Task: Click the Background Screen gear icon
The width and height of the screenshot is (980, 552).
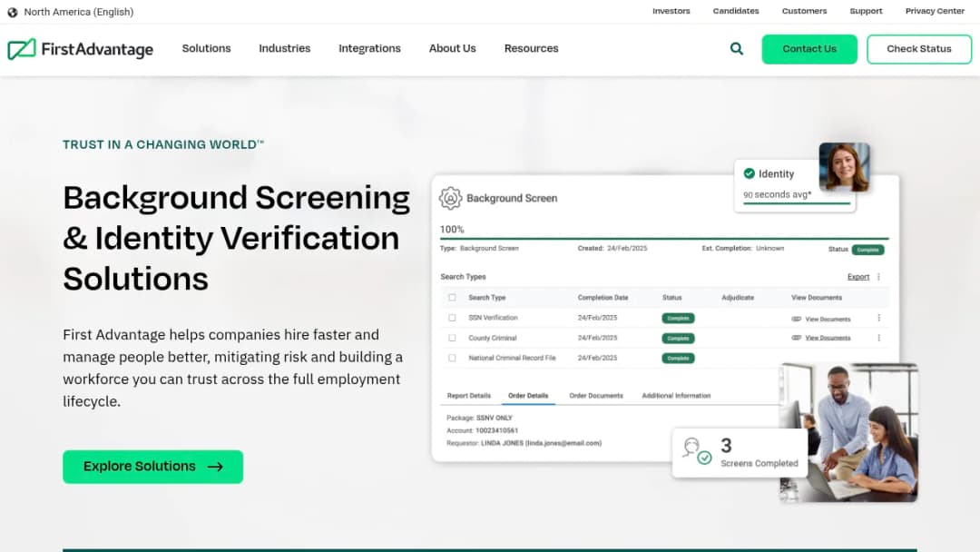Action: pyautogui.click(x=450, y=198)
